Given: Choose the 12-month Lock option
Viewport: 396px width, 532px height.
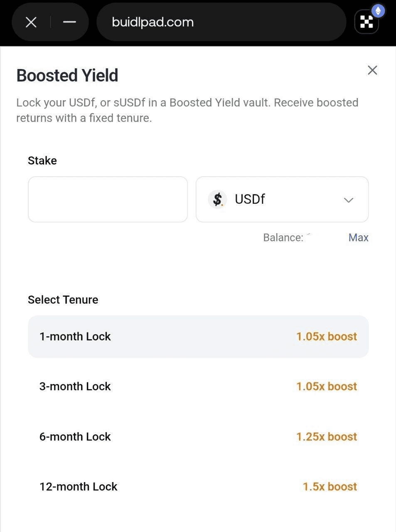Looking at the screenshot, I should tap(198, 487).
